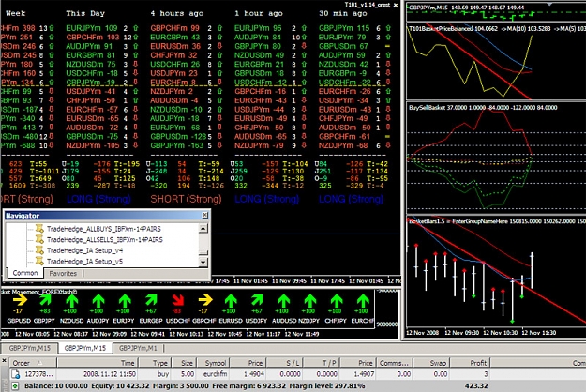This screenshot has height=392, width=586.
Task: Close the Navigator panel
Action: [204, 215]
